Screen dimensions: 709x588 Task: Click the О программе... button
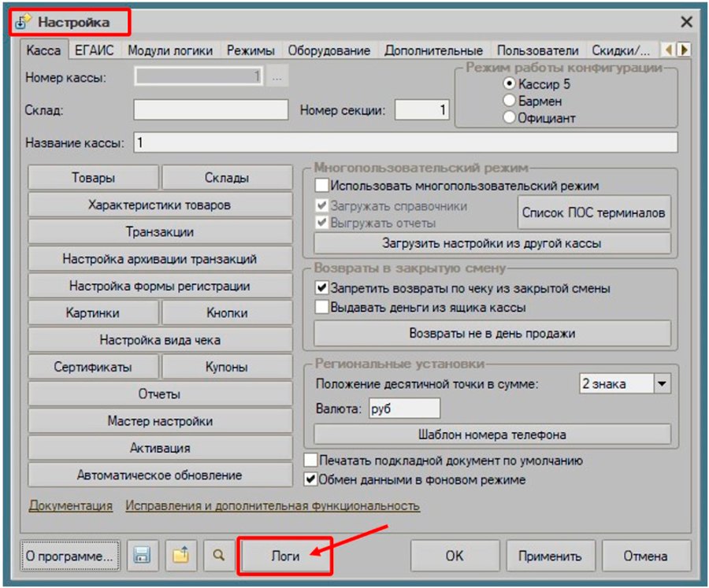[x=70, y=556]
